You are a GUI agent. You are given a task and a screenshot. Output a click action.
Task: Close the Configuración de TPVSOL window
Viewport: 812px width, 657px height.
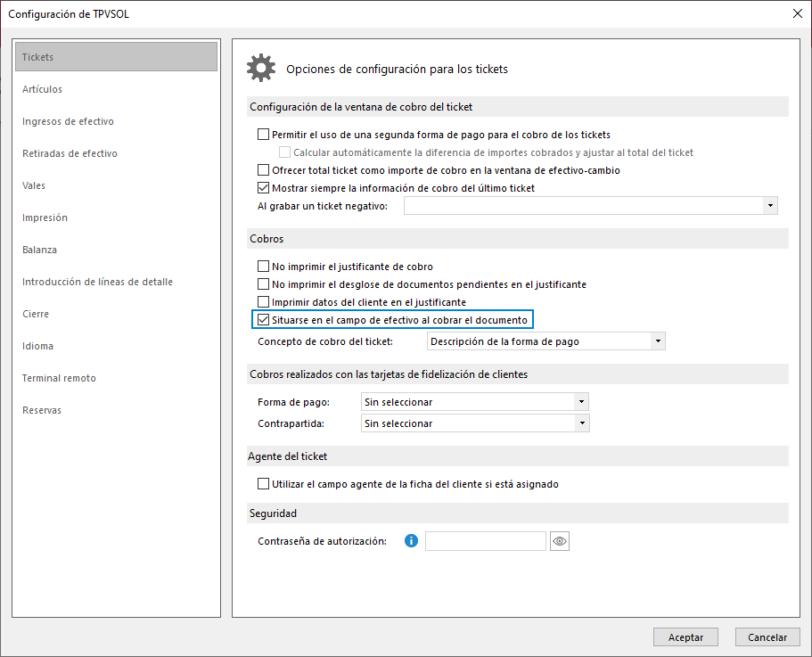pyautogui.click(x=798, y=13)
